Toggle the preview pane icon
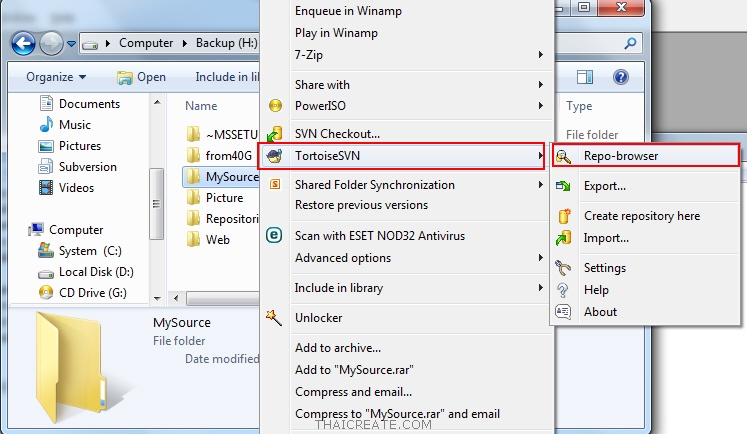The width and height of the screenshot is (747, 434). click(x=585, y=77)
